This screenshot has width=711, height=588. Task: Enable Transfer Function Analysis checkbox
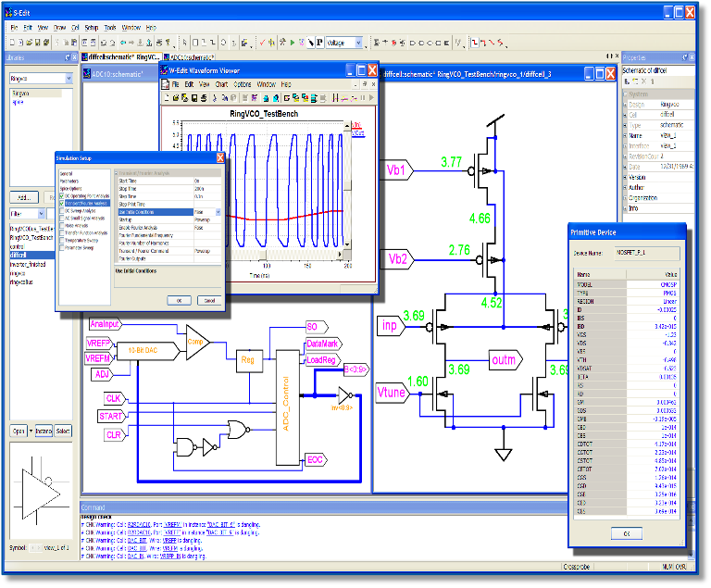[x=62, y=232]
